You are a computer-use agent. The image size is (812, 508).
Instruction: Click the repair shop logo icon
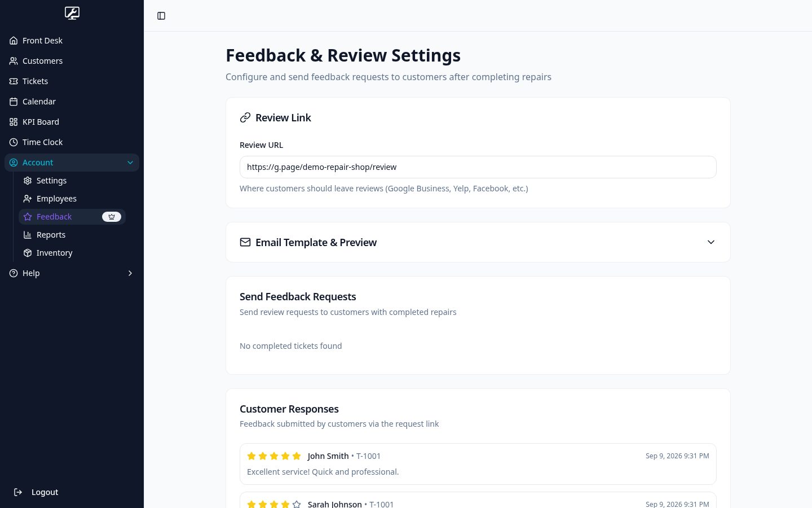[72, 13]
